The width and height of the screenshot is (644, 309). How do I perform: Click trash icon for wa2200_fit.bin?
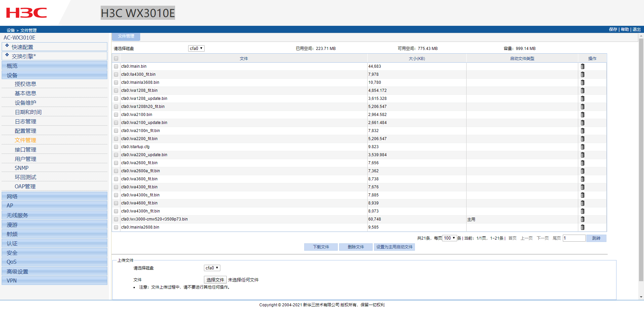583,139
